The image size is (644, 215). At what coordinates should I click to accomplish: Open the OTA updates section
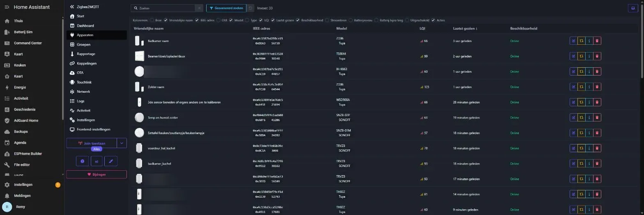click(97, 73)
